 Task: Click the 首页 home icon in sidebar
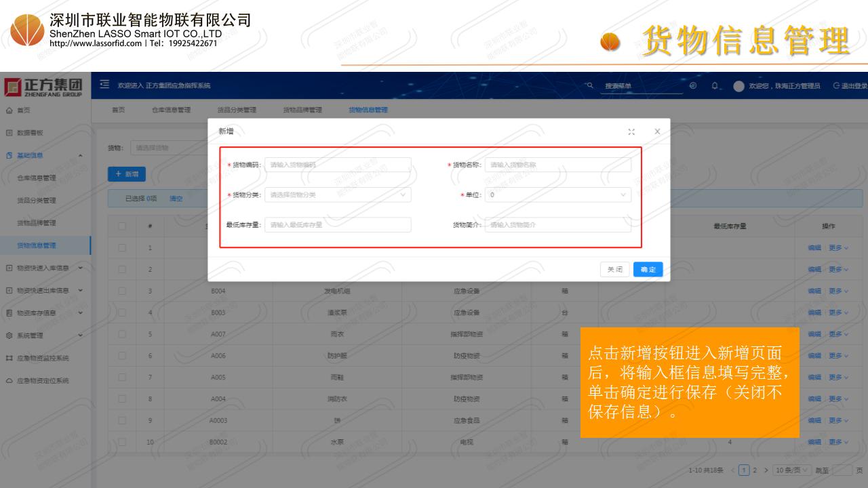(8, 110)
